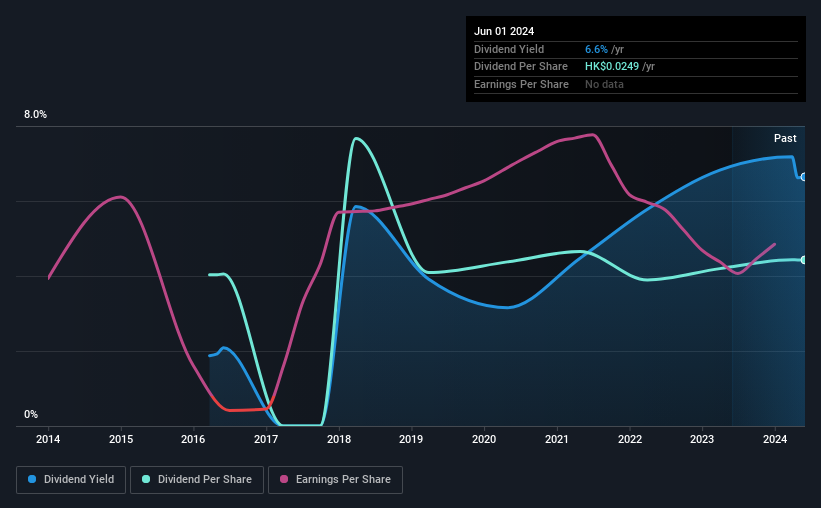
Task: Click the 2021 x-axis label
Action: [557, 439]
